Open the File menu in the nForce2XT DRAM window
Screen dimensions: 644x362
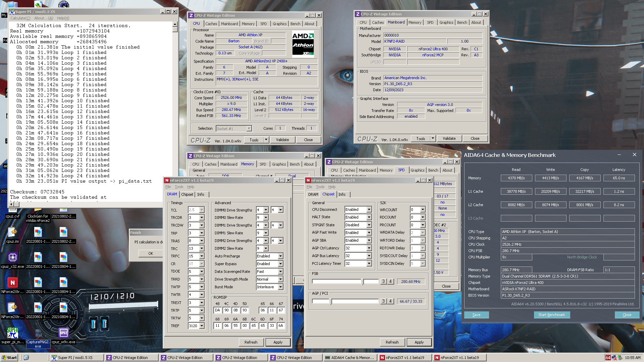[x=168, y=187]
